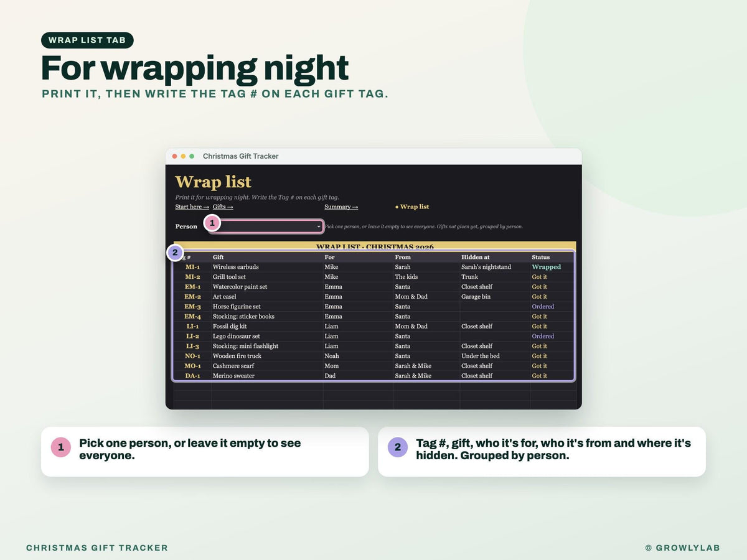Select the 'Horse figurine set' gift cell
The width and height of the screenshot is (747, 560).
click(237, 307)
